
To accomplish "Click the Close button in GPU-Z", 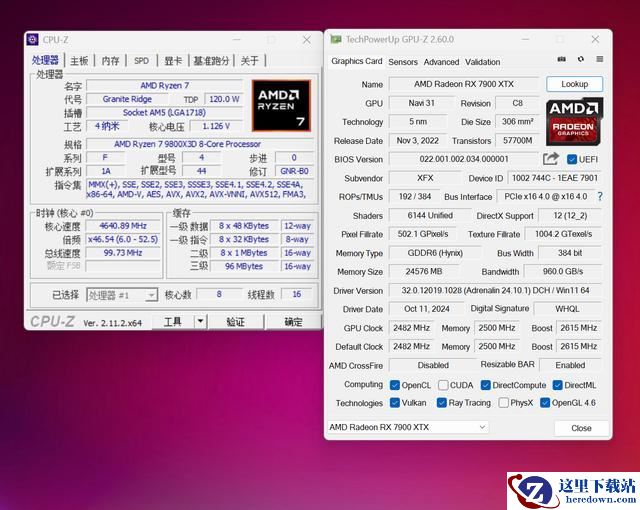I will [581, 428].
